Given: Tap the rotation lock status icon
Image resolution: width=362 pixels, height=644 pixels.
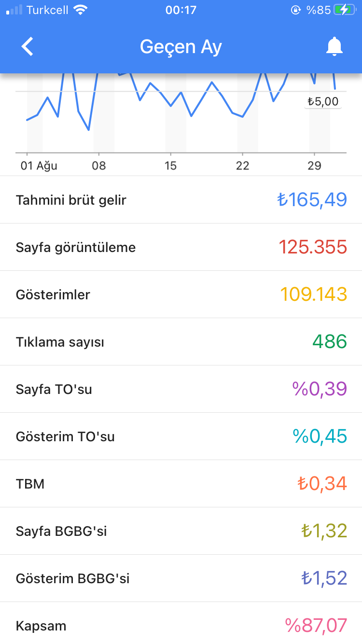Looking at the screenshot, I should point(296,10).
